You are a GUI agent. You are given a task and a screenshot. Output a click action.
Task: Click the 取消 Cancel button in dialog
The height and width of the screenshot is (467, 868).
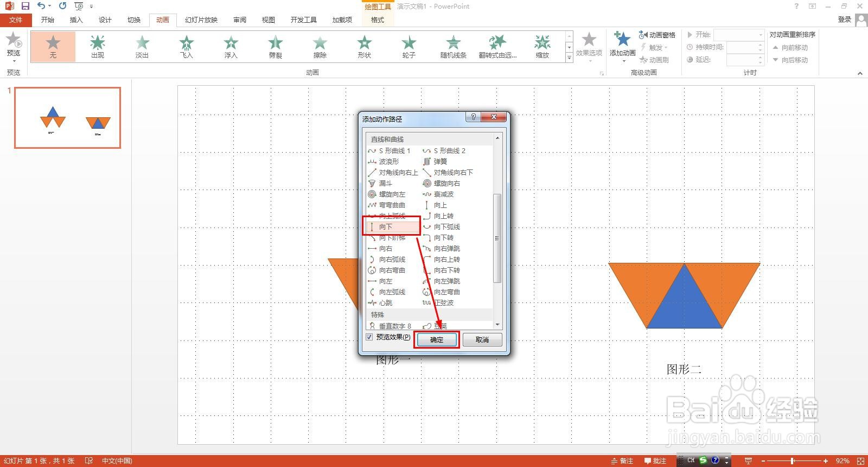pos(482,340)
